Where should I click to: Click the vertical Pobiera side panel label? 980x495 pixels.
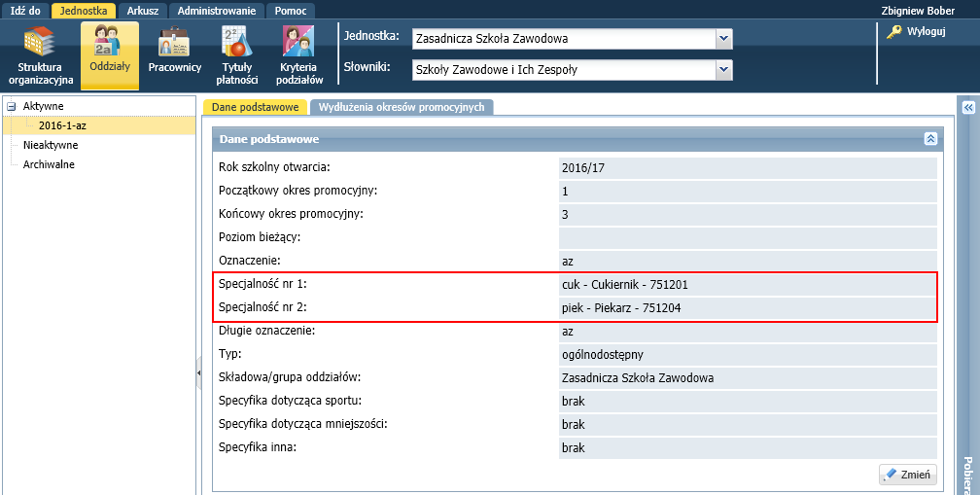pos(968,475)
